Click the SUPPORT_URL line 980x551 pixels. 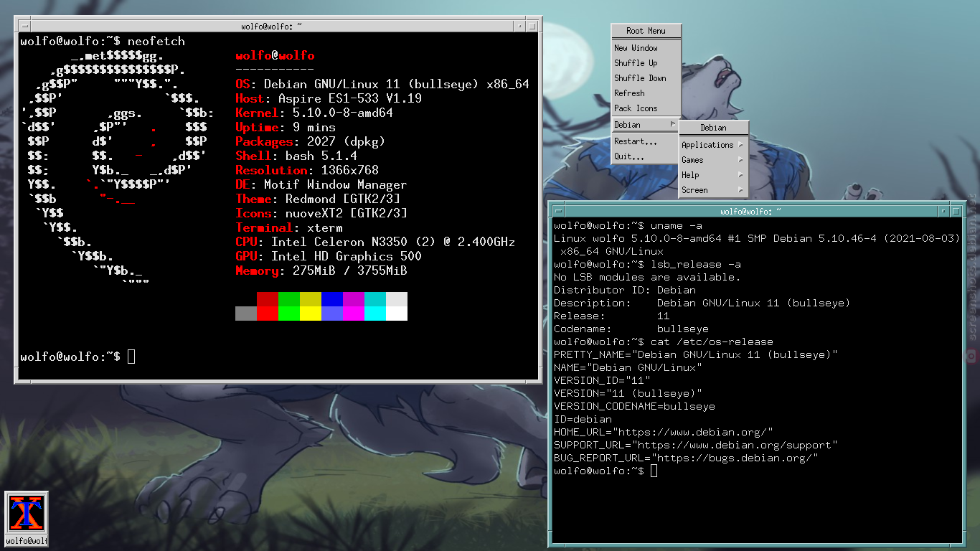[x=696, y=445]
